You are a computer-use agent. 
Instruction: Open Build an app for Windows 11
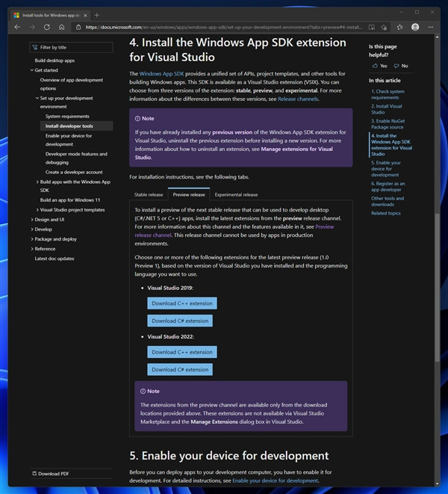(70, 200)
